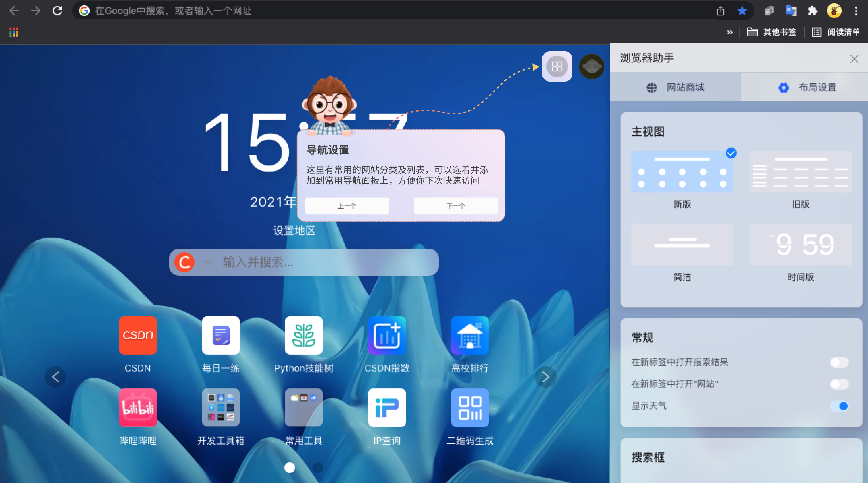Open the IP查询 tool icon
This screenshot has height=483, width=868.
coord(387,407)
